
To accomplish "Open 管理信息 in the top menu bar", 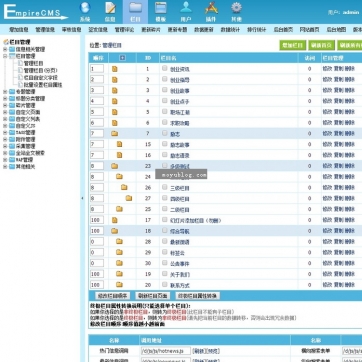I will [x=45, y=30].
